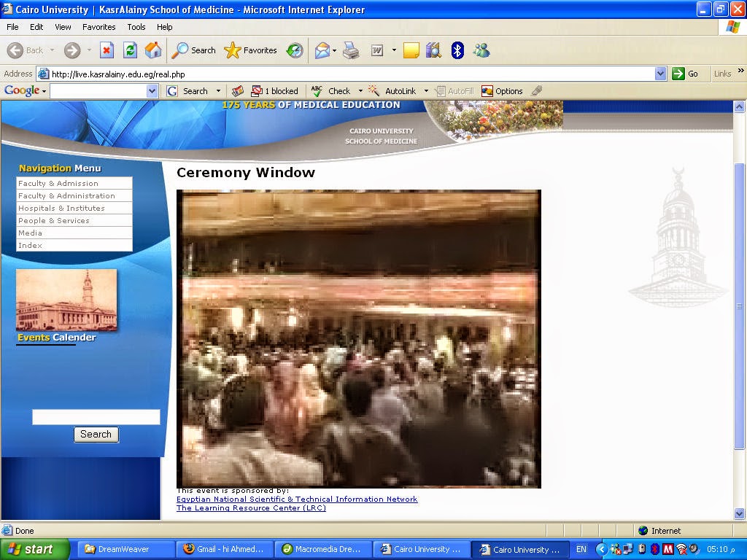Click the Bluetooth icon in the IE toolbar
747x560 pixels.
(x=457, y=50)
